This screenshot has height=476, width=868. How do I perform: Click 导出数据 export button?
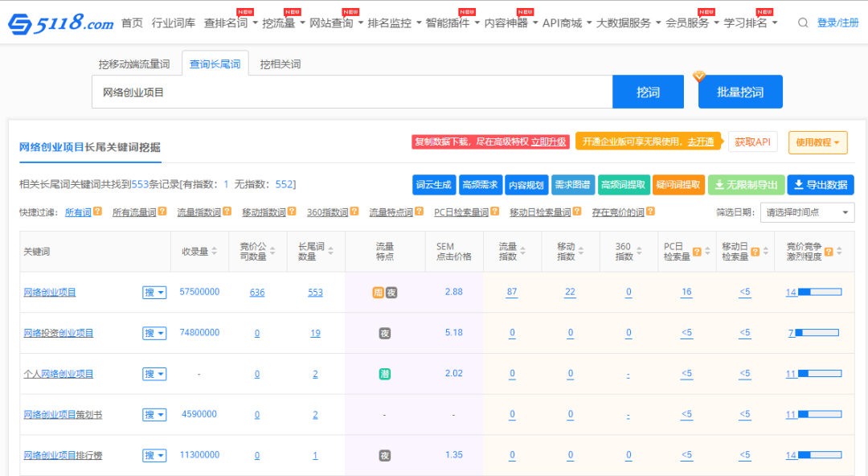coord(820,185)
